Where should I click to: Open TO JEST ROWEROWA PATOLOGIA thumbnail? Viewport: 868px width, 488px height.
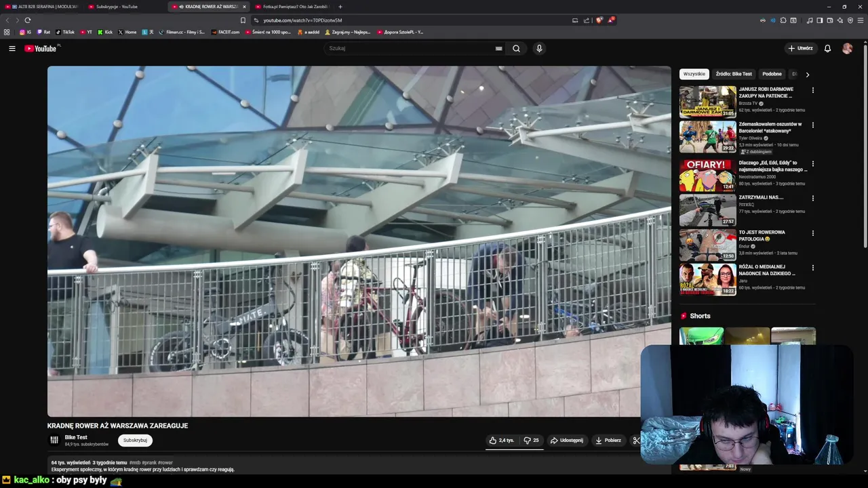click(707, 245)
